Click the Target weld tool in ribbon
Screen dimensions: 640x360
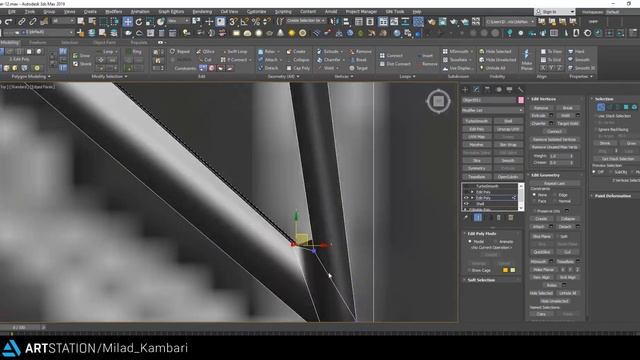click(x=358, y=68)
